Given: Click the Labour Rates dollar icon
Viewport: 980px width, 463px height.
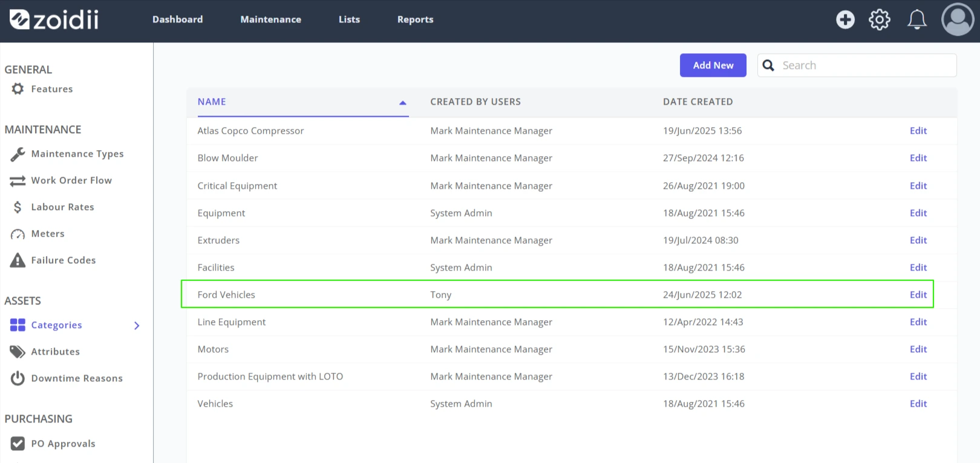Looking at the screenshot, I should point(18,208).
